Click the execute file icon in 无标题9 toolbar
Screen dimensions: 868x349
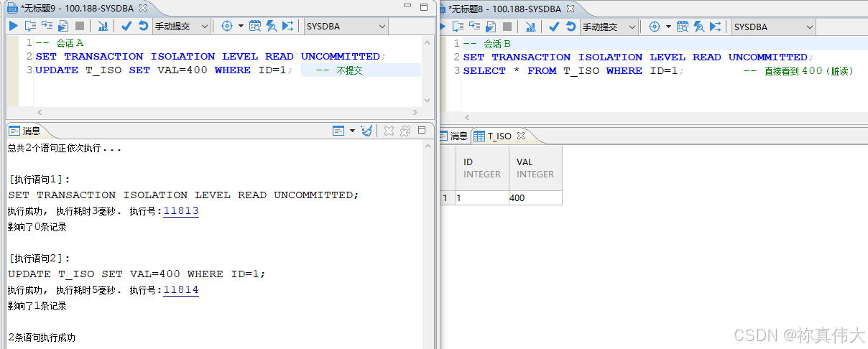[x=63, y=27]
